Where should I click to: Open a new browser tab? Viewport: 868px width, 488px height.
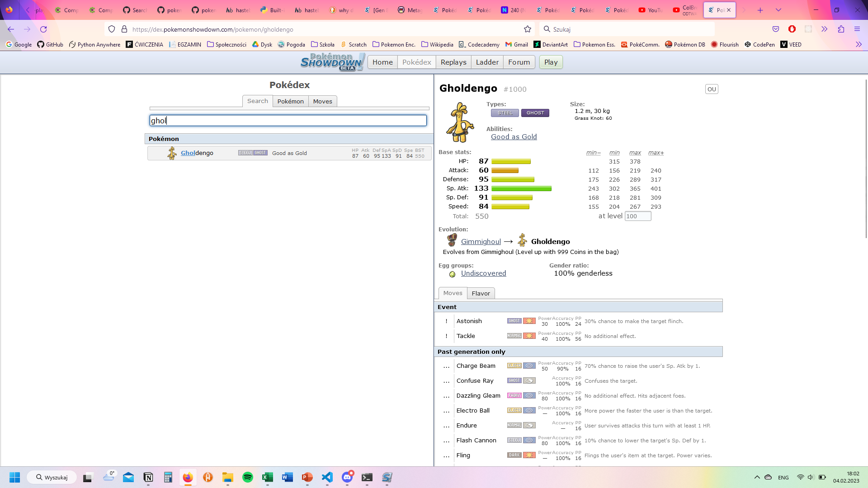[760, 10]
